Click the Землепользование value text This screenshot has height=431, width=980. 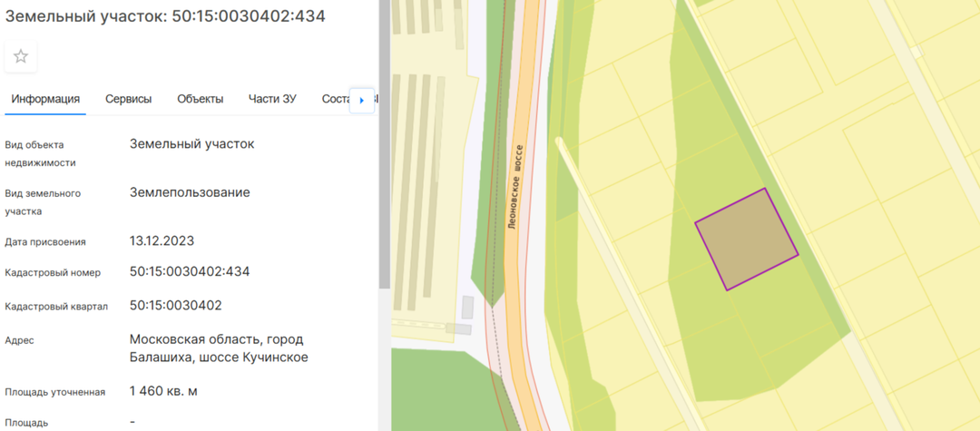click(x=190, y=192)
